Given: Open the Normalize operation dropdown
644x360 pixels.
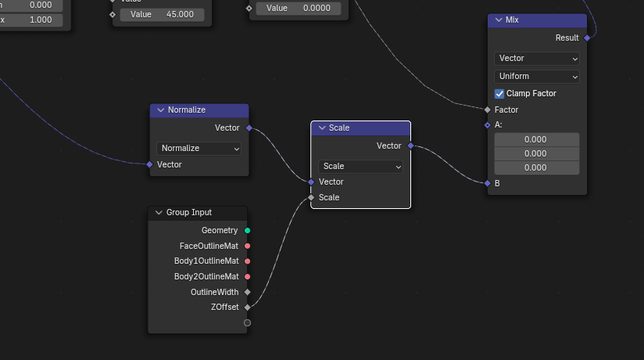Looking at the screenshot, I should [x=199, y=148].
